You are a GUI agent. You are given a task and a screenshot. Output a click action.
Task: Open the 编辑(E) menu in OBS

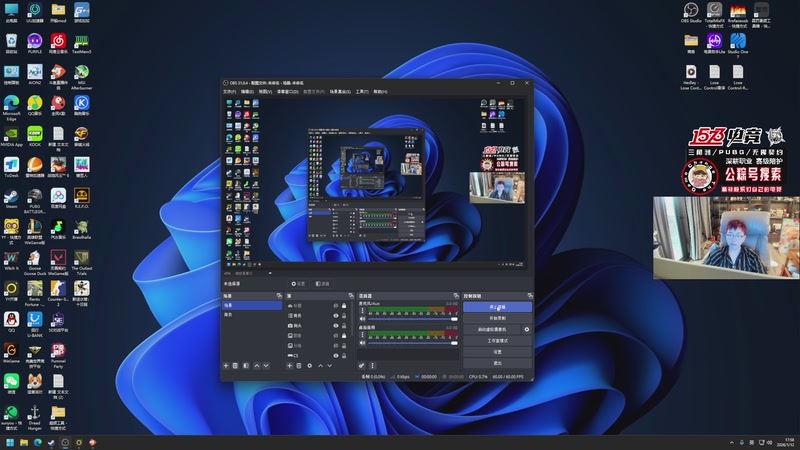[x=247, y=92]
